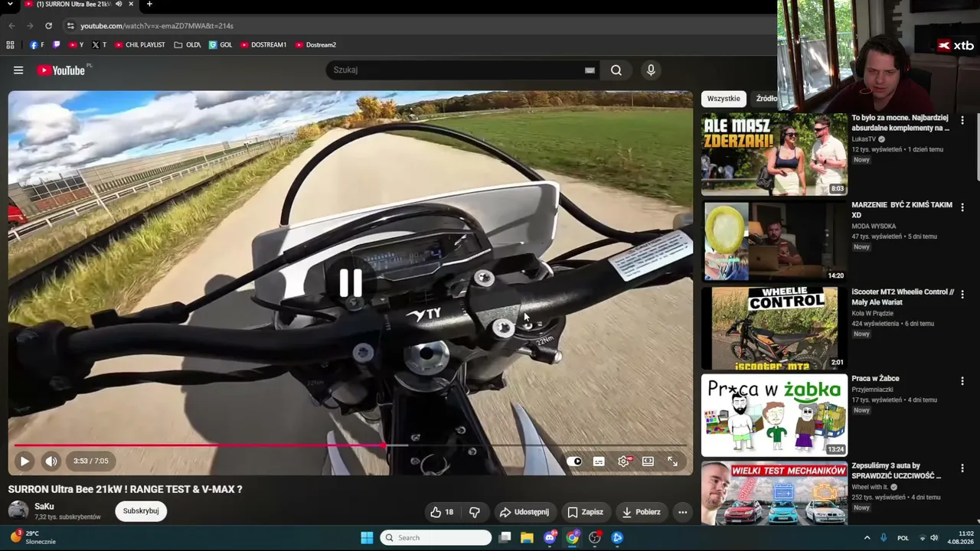Screen dimensions: 980x551
Task: Save the video using Zapisz
Action: [586, 512]
